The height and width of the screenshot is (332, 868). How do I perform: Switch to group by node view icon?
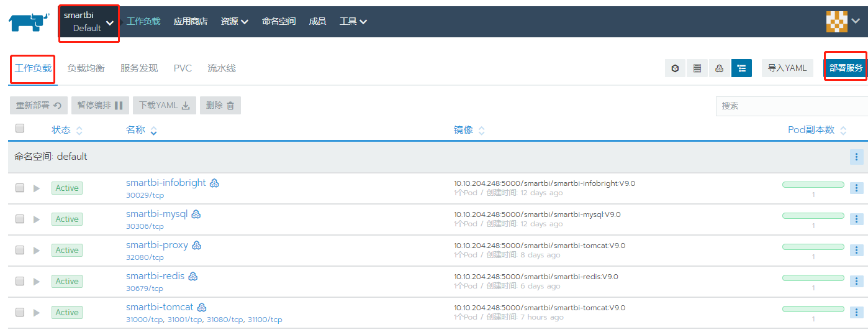pos(720,68)
